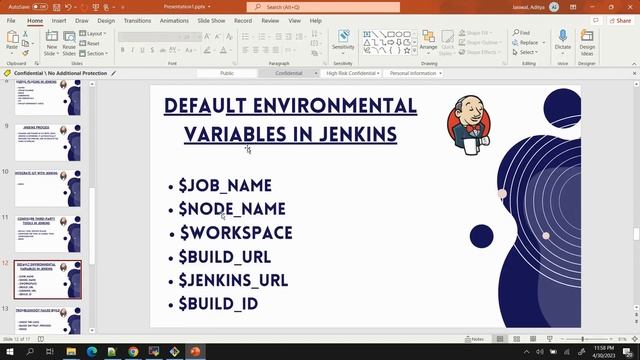
Task: Select the Public sensitivity label
Action: [x=227, y=73]
